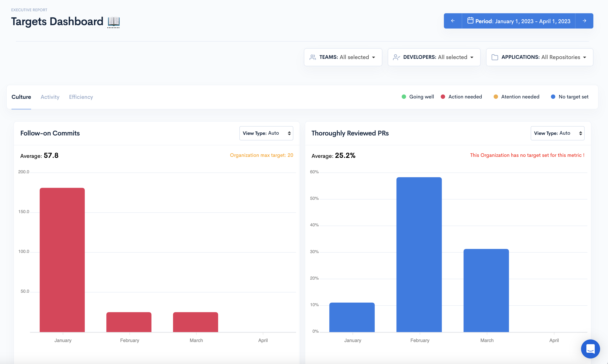
Task: Switch to the Efficiency tab
Action: [x=81, y=97]
